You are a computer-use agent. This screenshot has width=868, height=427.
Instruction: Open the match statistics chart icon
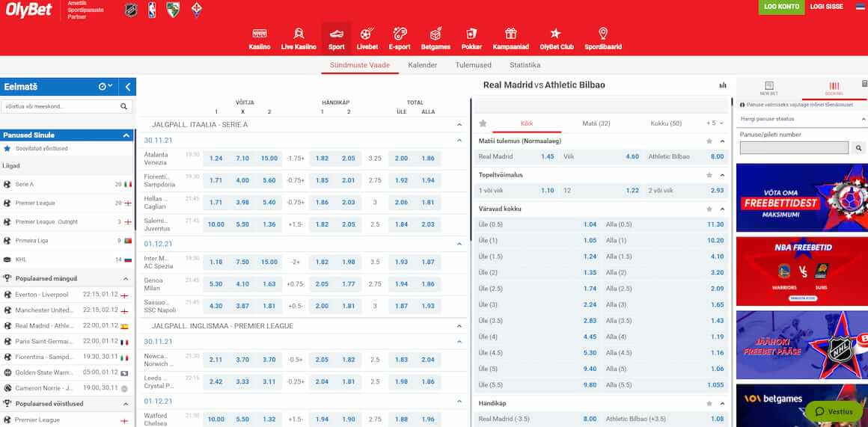point(722,85)
